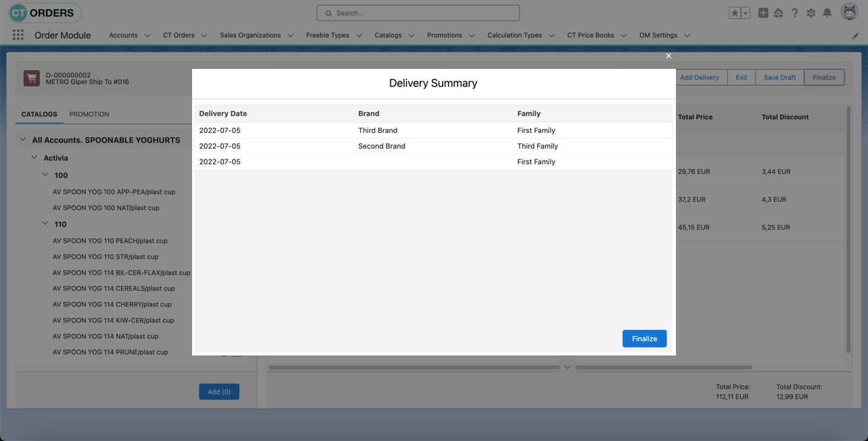Image resolution: width=868 pixels, height=441 pixels.
Task: Collapse the 110 product group
Action: [45, 223]
